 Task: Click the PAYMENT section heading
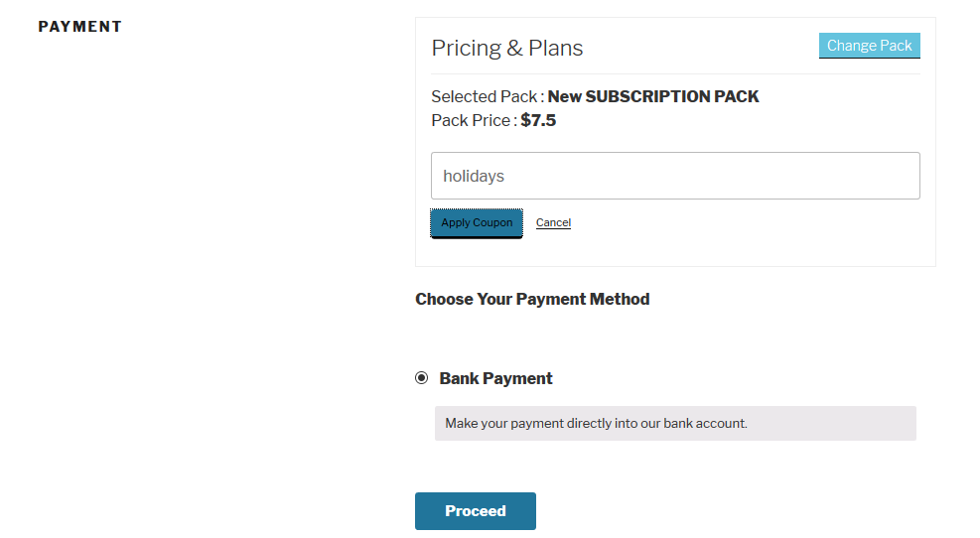[x=79, y=27]
